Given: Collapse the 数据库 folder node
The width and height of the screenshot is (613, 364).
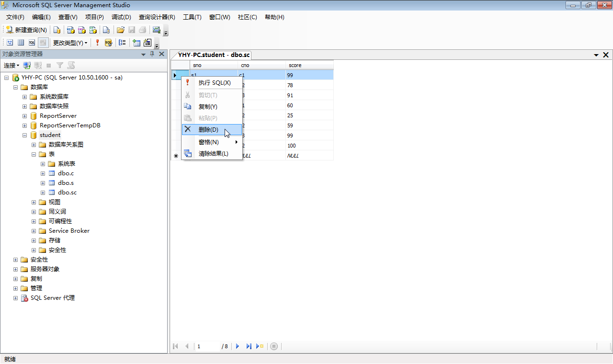Looking at the screenshot, I should [x=16, y=87].
